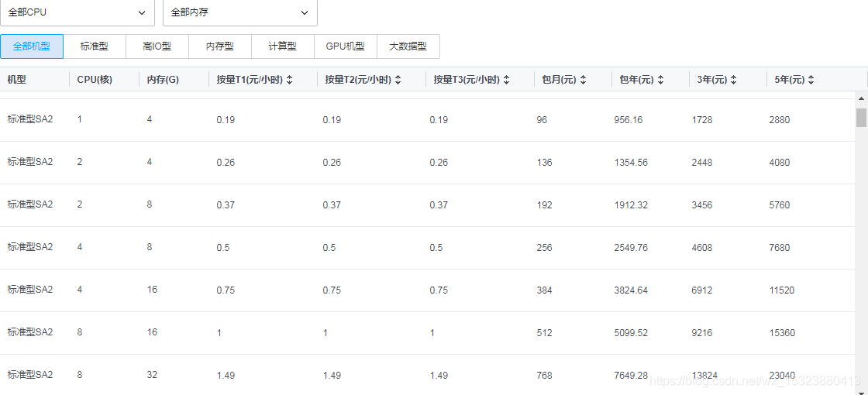Switch to the 大数据型 tab
Screen dimensions: 868x395
[x=408, y=46]
